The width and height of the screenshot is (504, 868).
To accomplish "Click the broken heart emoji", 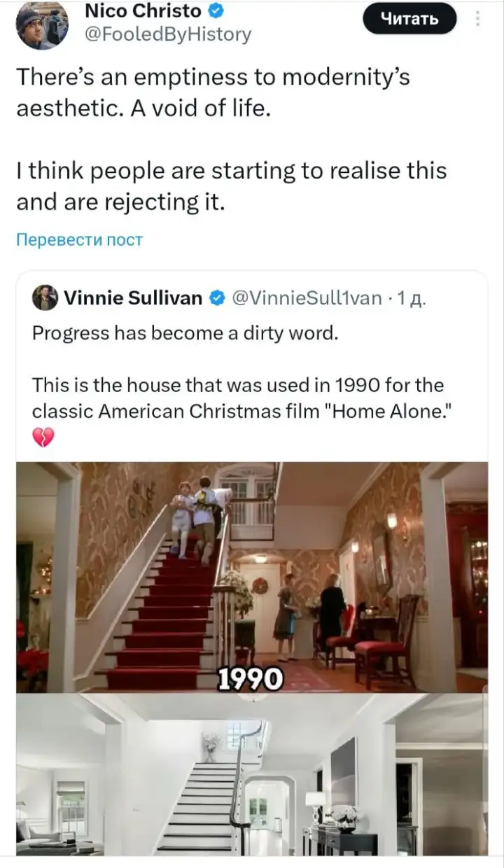I will [43, 438].
